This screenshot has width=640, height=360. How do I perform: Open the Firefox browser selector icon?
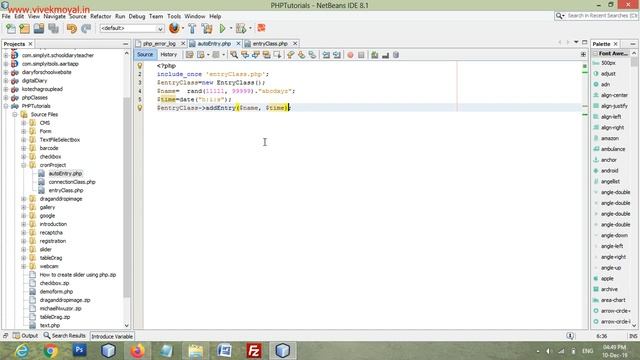pyautogui.click(x=174, y=28)
